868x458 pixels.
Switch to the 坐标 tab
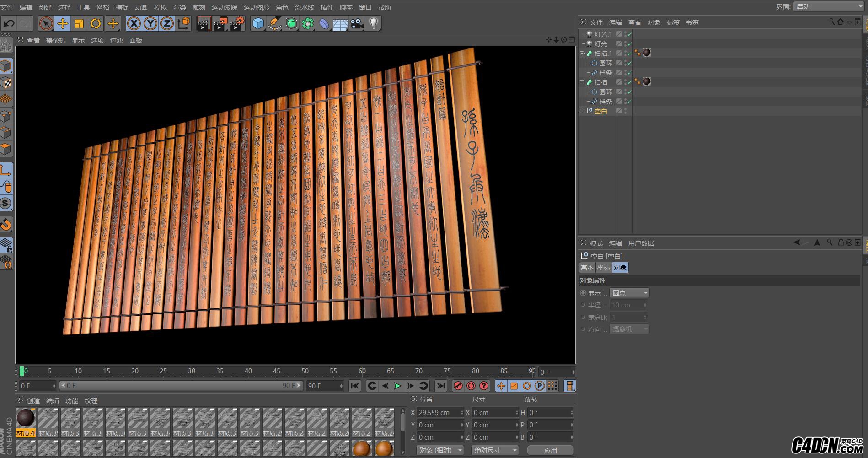point(603,268)
